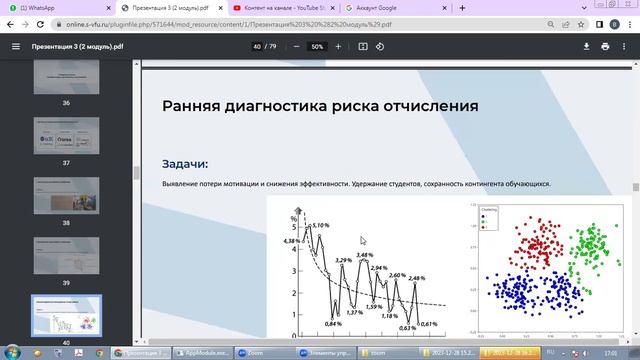Click the taskbar clock showing 17:01
This screenshot has height=360, width=640.
pos(610,353)
